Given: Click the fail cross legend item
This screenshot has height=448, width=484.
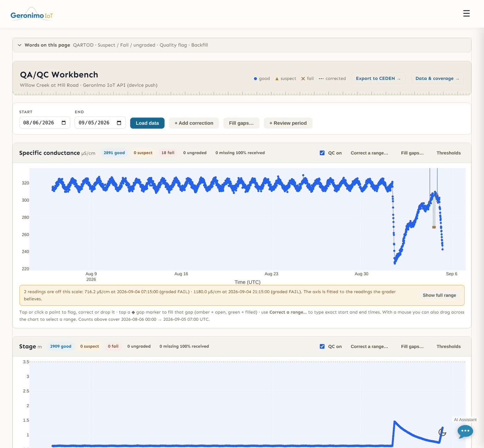Looking at the screenshot, I should [x=307, y=78].
